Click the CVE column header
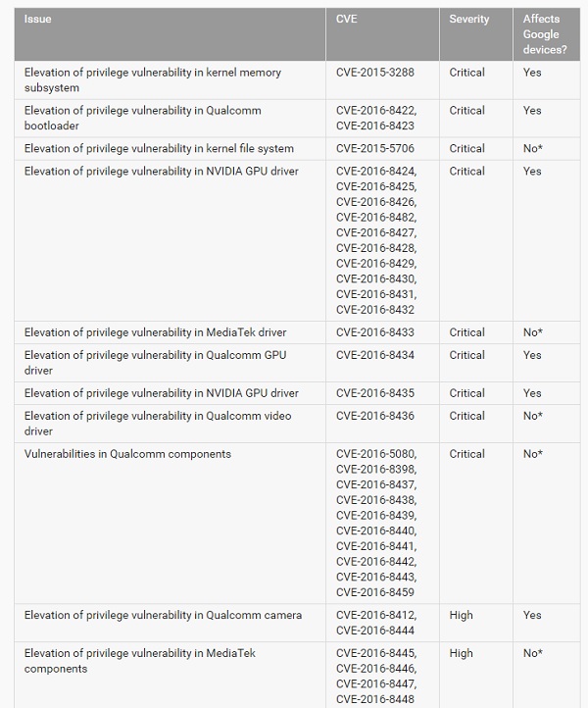 point(346,19)
